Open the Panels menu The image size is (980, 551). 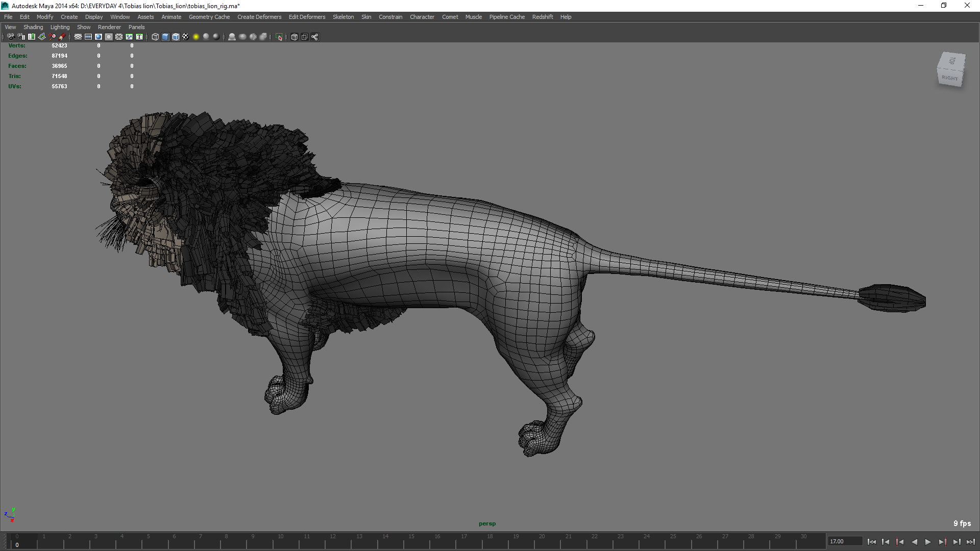click(x=136, y=27)
